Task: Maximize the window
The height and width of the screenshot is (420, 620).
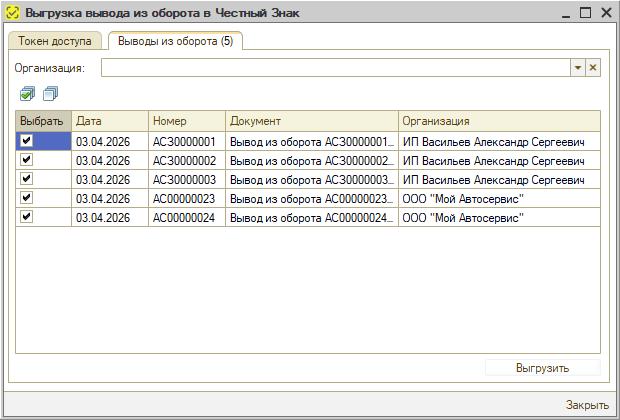Action: pyautogui.click(x=585, y=13)
